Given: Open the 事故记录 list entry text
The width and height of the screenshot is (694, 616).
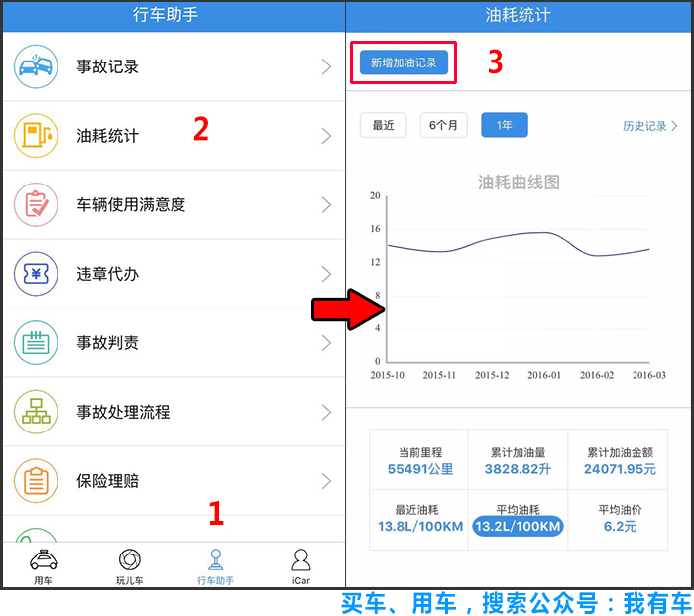Looking at the screenshot, I should click(107, 66).
